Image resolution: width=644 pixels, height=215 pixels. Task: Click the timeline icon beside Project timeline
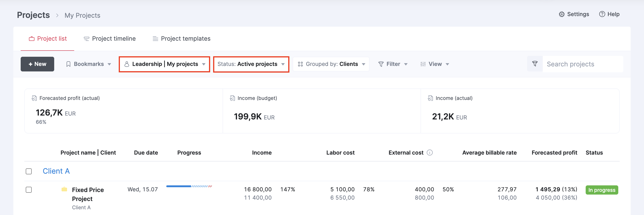coord(87,39)
